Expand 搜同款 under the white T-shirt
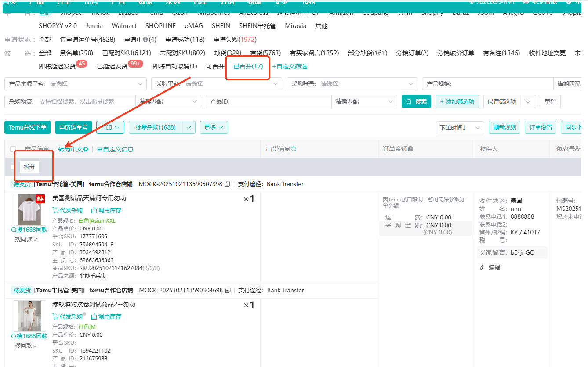The image size is (588, 367). [26, 239]
